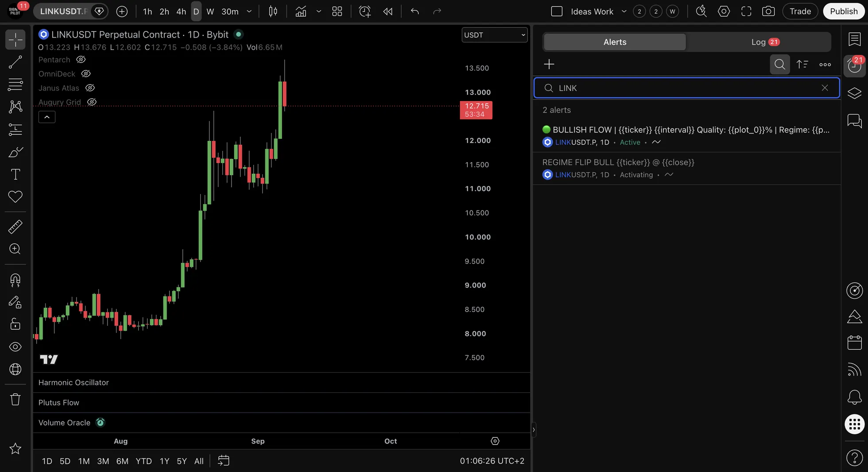Viewport: 868px width, 472px height.
Task: Open the indicators menu
Action: [x=301, y=12]
